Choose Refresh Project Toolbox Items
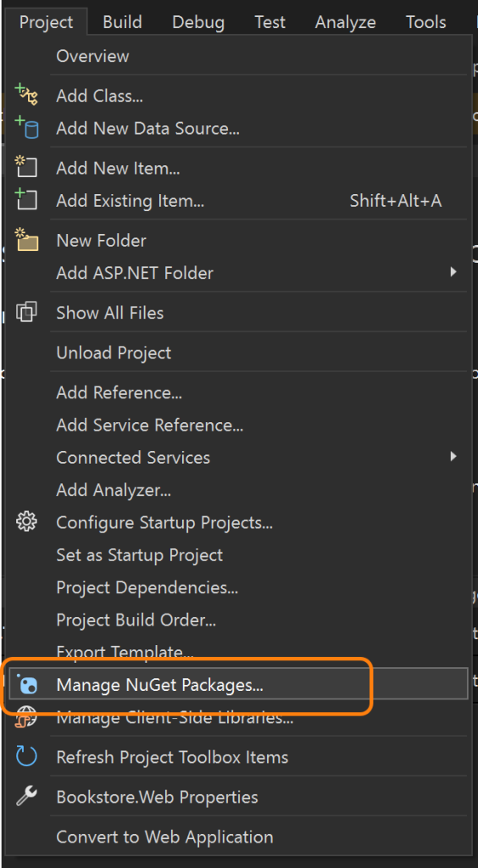The image size is (478, 868). point(238,757)
